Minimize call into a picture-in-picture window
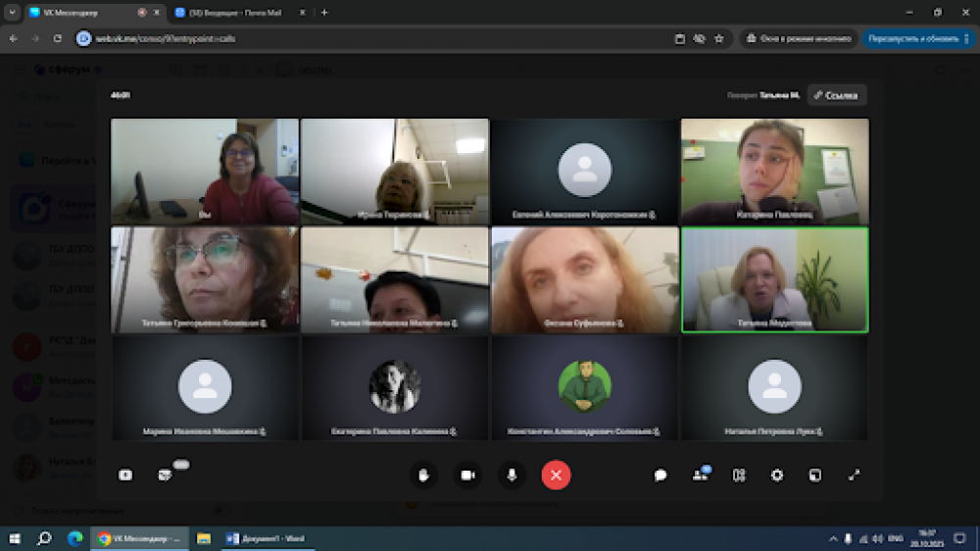The width and height of the screenshot is (980, 551). pos(814,475)
